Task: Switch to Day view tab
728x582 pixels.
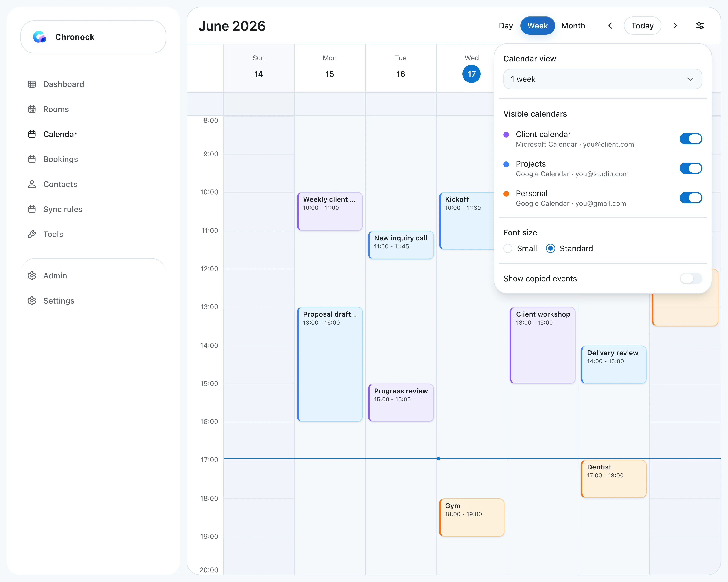Action: [x=505, y=26]
